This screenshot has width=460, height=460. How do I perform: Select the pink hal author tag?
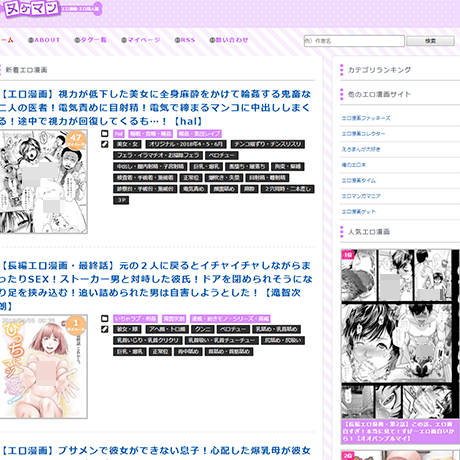coord(119,134)
